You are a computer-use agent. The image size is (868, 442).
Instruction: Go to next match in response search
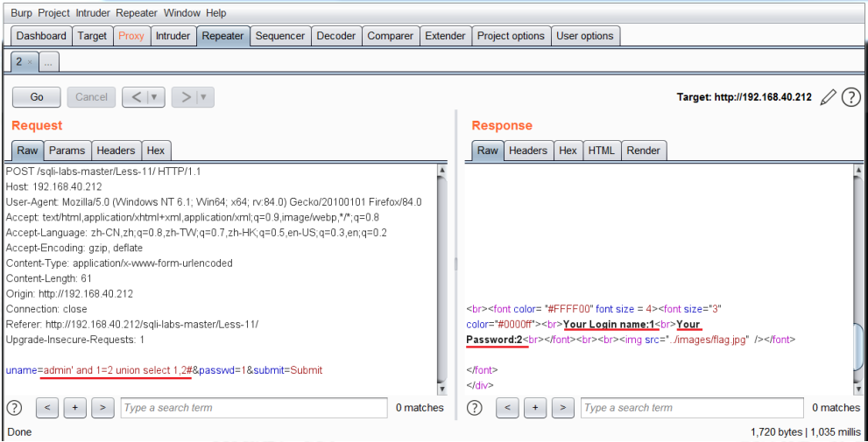coord(563,408)
